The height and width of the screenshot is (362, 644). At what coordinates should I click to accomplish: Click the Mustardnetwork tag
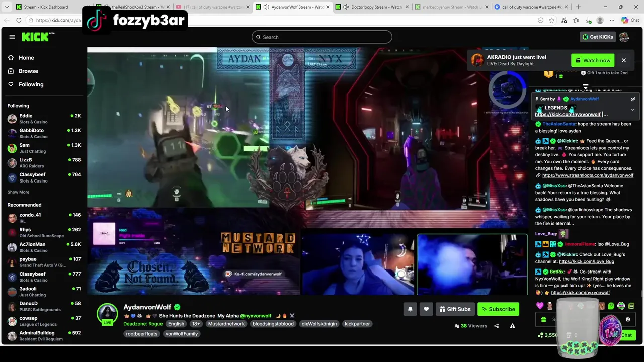click(226, 324)
